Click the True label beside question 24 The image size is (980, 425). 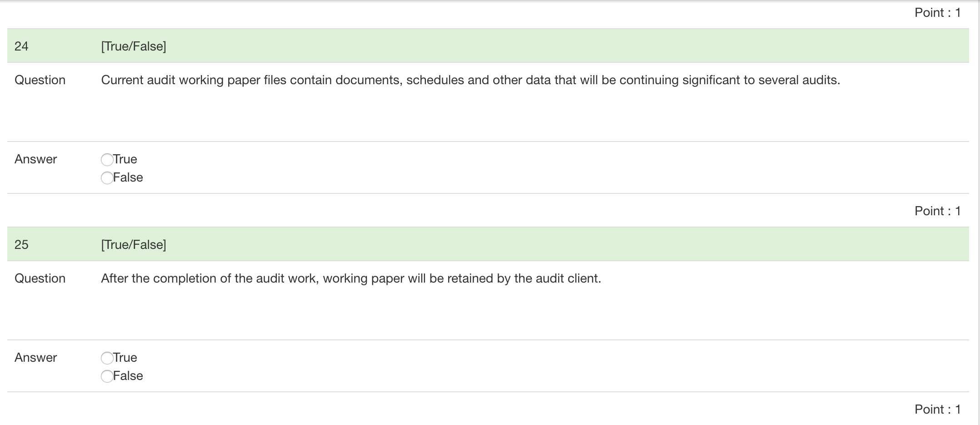[125, 159]
